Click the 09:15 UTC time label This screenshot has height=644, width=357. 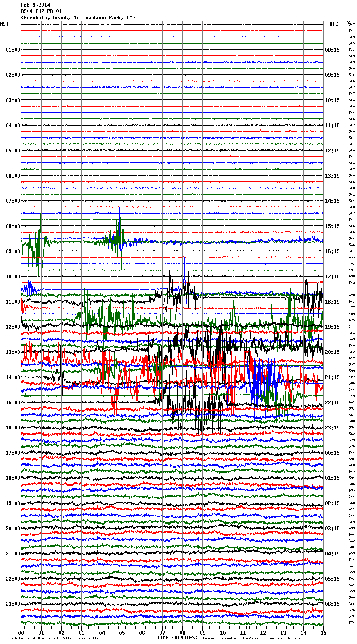tap(332, 75)
